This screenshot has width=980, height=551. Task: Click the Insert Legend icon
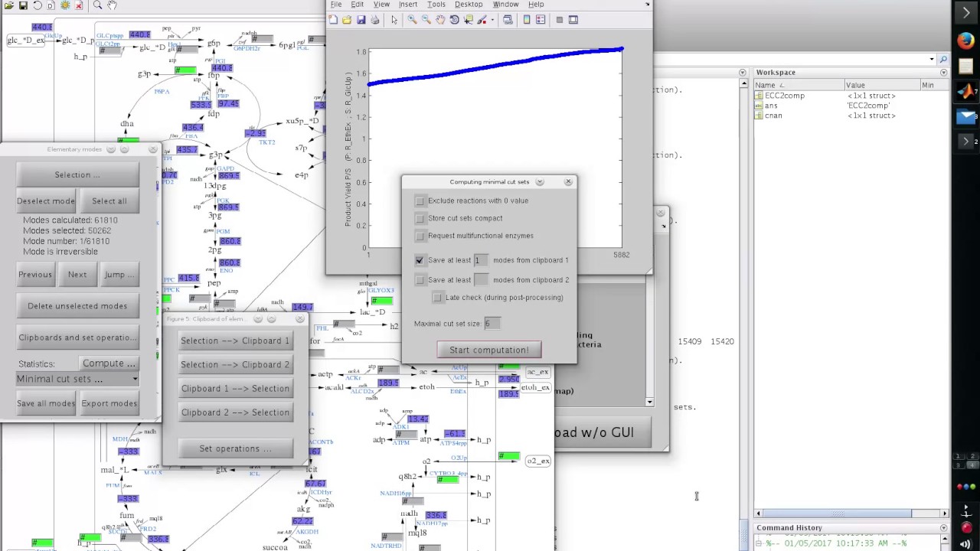tap(541, 20)
